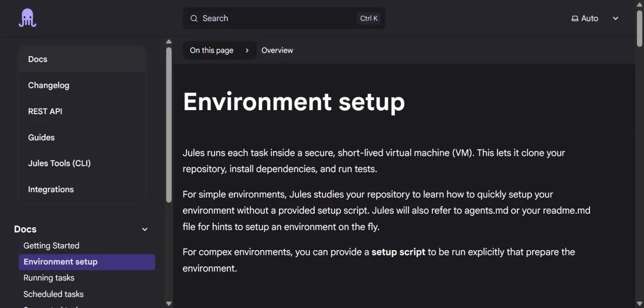This screenshot has width=644, height=308.
Task: Select the Environment setup sidebar entry
Action: coord(87,262)
